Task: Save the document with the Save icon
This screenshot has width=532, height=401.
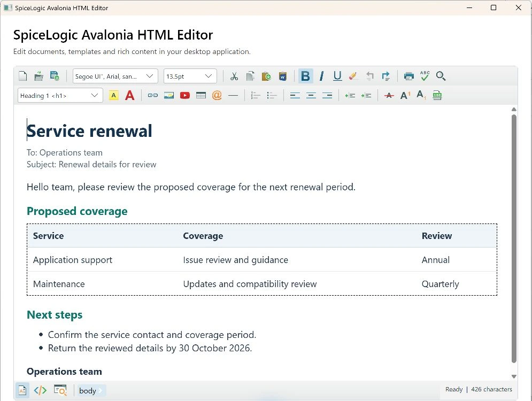Action: point(55,76)
